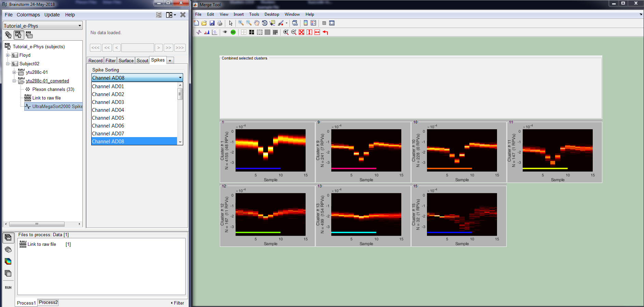
Task: Click the Save Figure floppy icon
Action: [212, 23]
